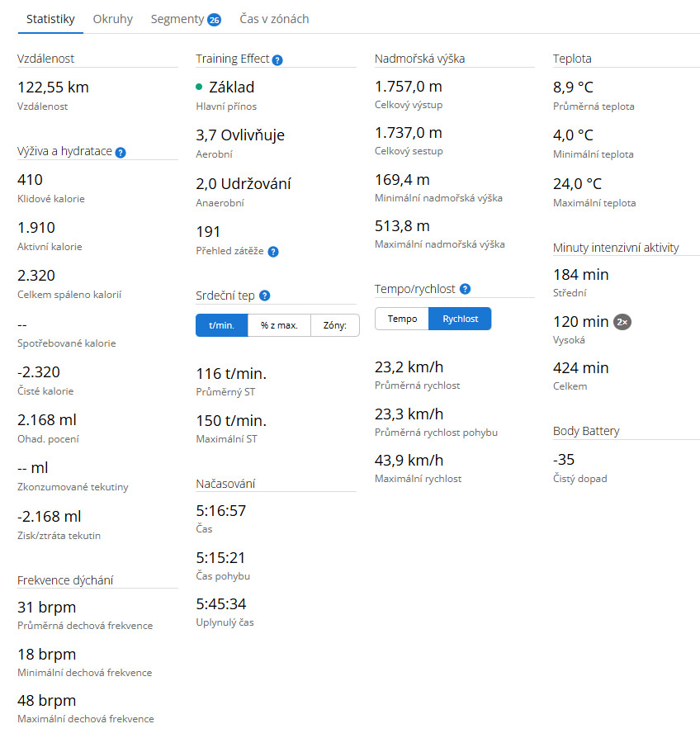Image resolution: width=700 pixels, height=738 pixels.
Task: Click the 122,55 km distance value
Action: click(53, 88)
